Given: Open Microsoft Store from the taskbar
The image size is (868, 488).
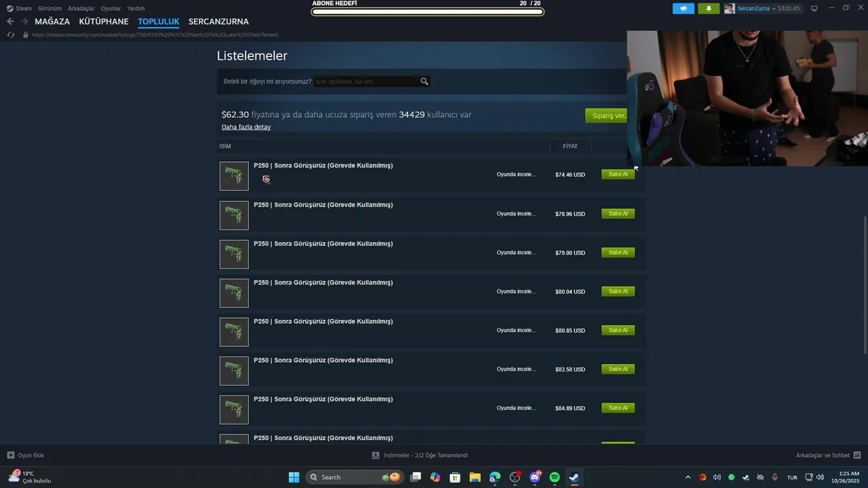Looking at the screenshot, I should click(x=455, y=477).
